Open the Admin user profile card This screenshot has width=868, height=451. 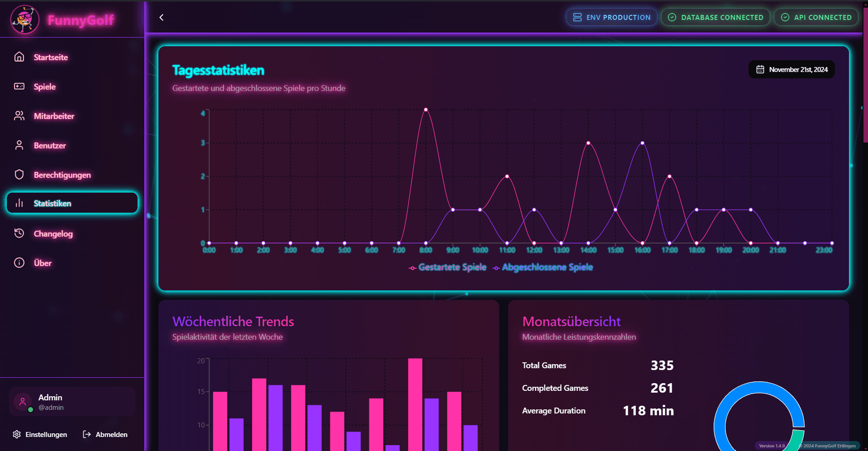pyautogui.click(x=72, y=402)
